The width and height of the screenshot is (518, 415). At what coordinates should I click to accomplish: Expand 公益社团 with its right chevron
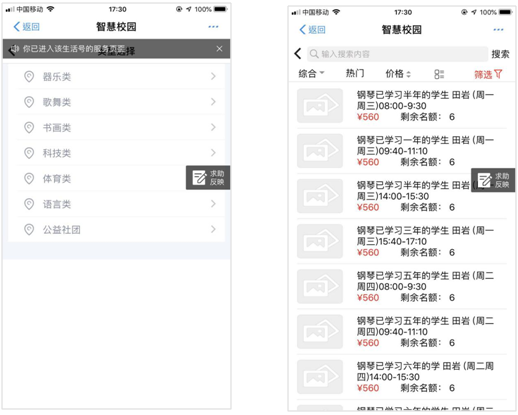tap(213, 229)
